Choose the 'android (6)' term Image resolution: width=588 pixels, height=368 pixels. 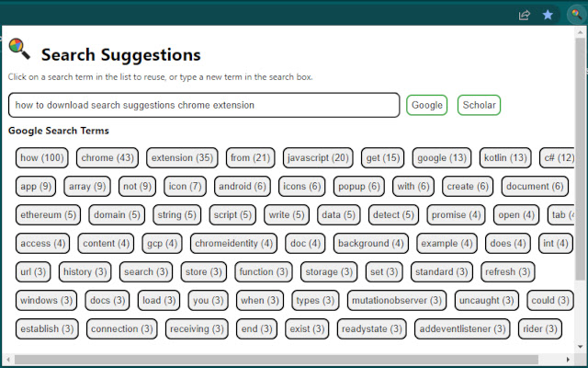243,186
